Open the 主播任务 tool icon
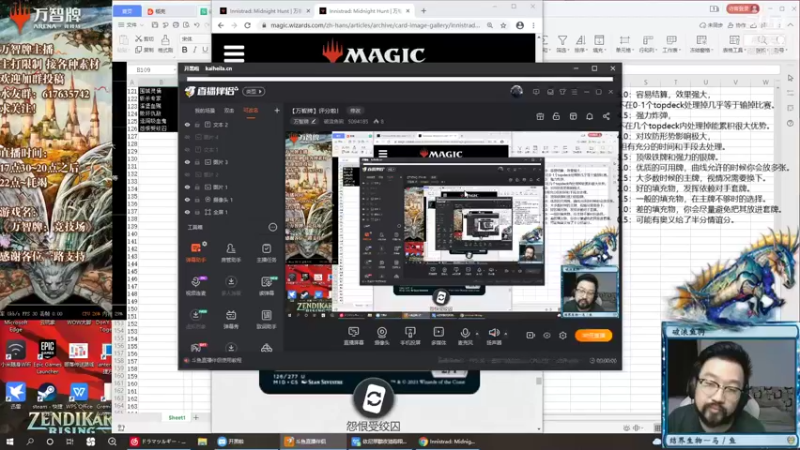Viewport: 800px width, 450px height. pos(266,252)
